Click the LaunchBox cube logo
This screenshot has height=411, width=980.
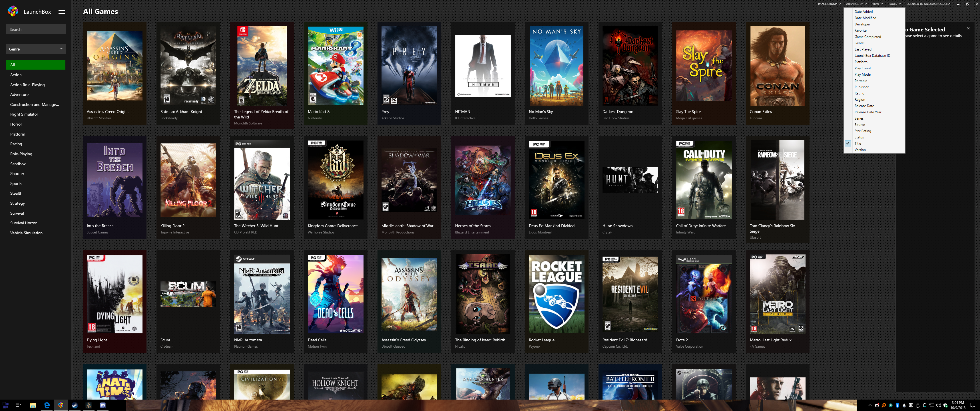click(13, 11)
